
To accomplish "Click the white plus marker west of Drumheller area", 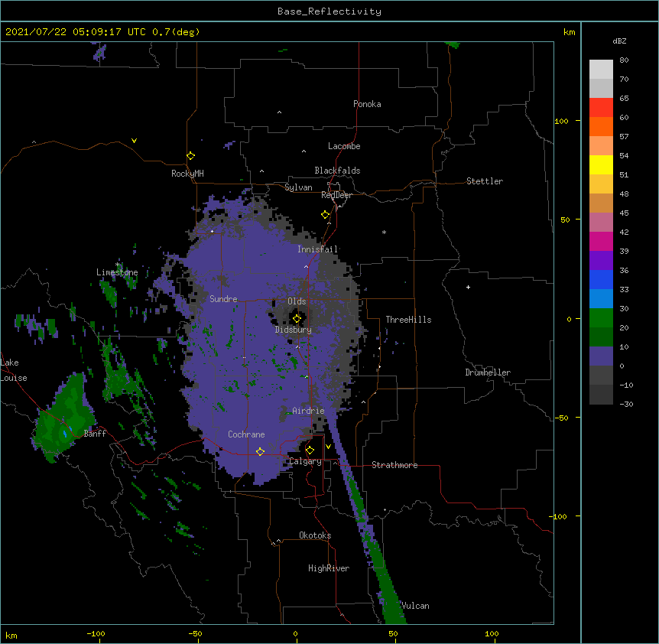I will click(x=468, y=287).
